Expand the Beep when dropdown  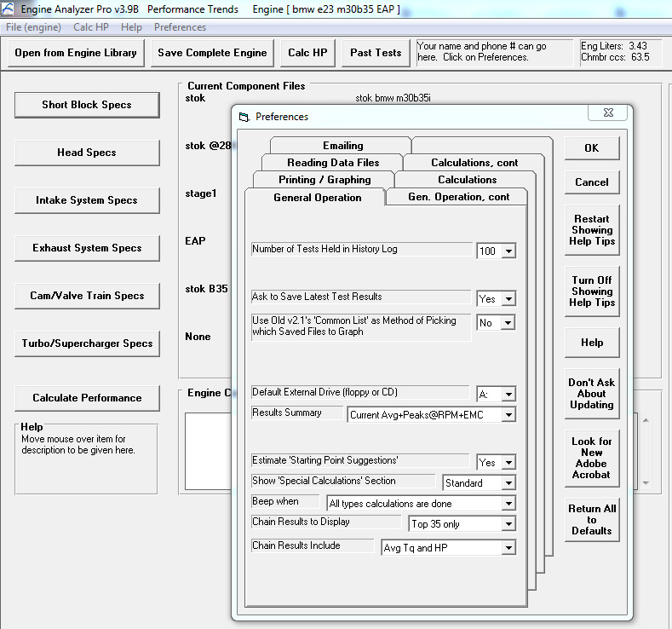pyautogui.click(x=508, y=504)
